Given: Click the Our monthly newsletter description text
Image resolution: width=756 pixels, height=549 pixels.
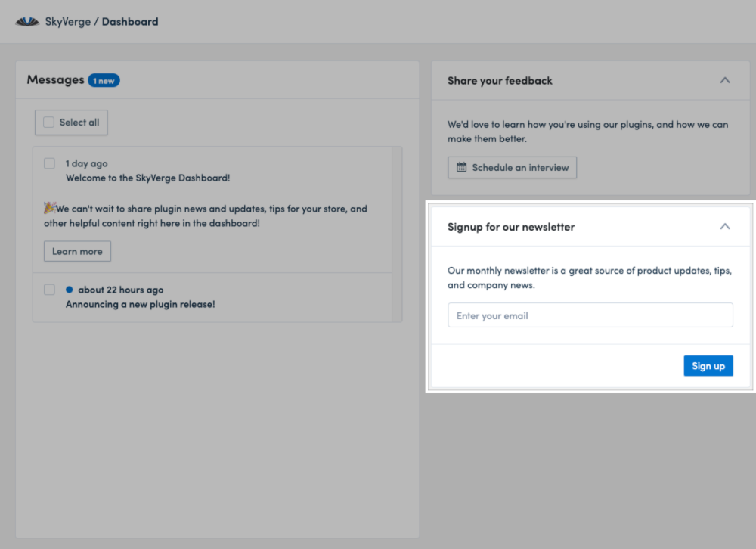Looking at the screenshot, I should pyautogui.click(x=590, y=278).
